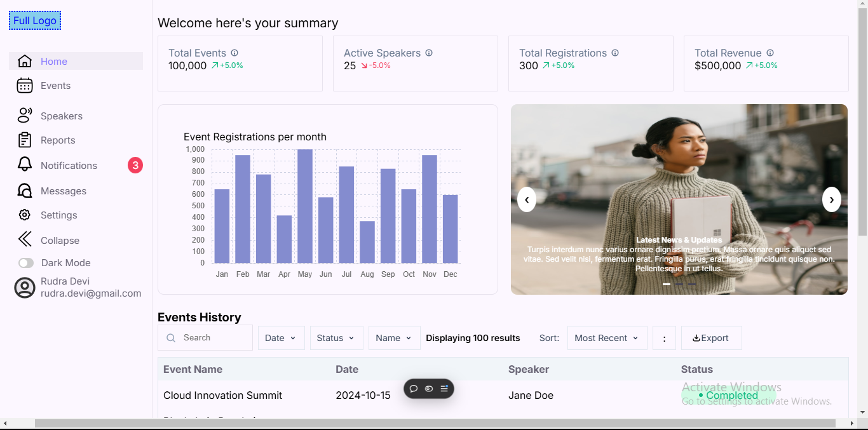This screenshot has height=430, width=868.
Task: Click the Feb bar in the chart
Action: click(x=243, y=209)
